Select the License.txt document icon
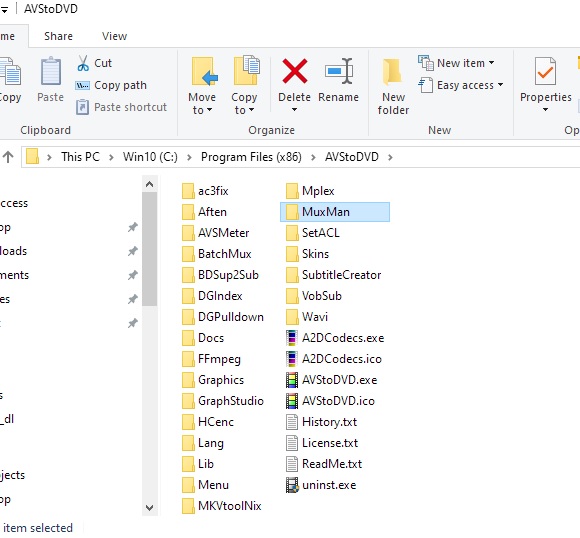580x538 pixels. [292, 443]
